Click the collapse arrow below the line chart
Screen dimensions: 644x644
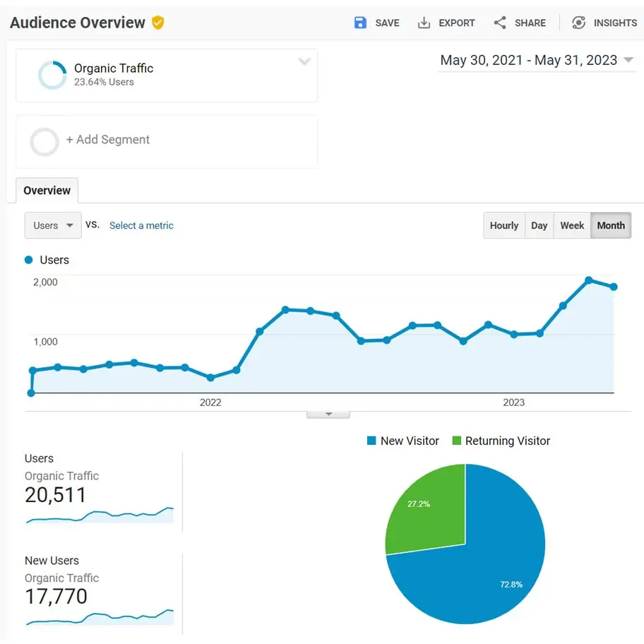tap(328, 413)
